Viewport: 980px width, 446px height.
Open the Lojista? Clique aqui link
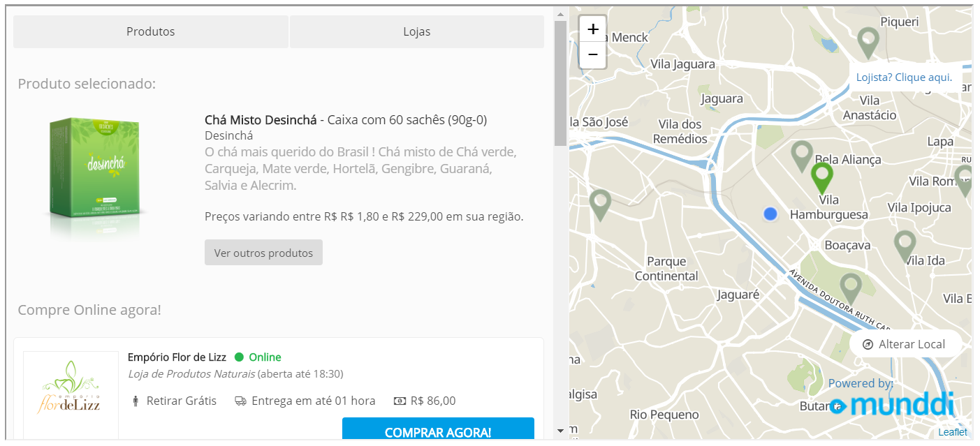coord(904,77)
